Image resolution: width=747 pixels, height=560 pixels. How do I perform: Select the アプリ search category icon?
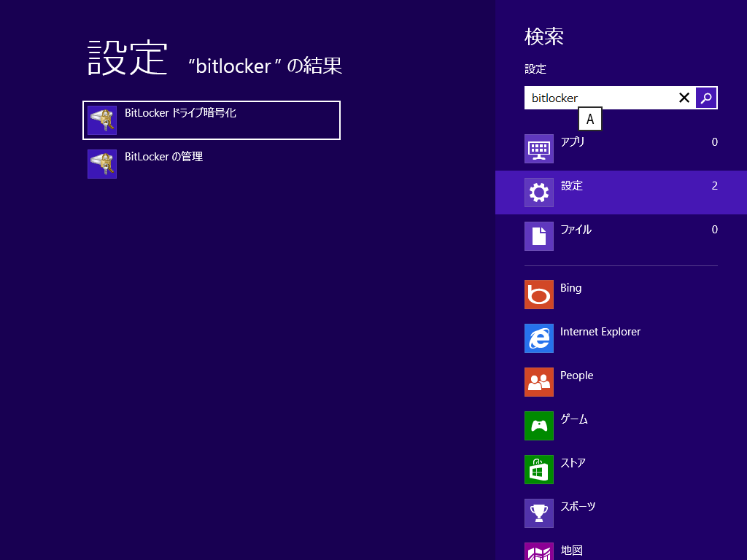point(539,149)
